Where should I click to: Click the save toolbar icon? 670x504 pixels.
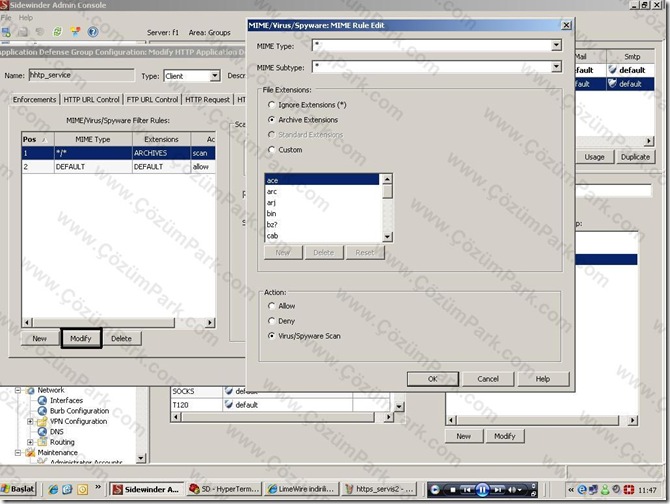click(24, 32)
